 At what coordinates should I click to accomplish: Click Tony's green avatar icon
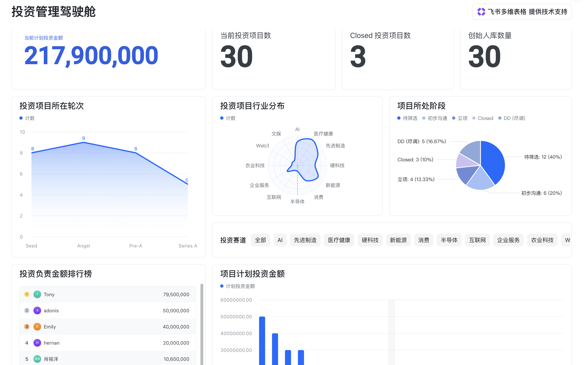pos(37,294)
